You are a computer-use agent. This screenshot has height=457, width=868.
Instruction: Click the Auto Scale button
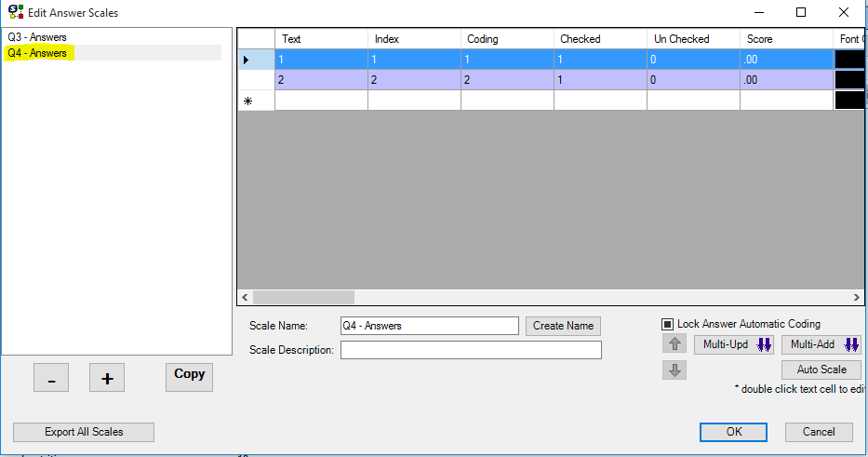[x=821, y=370]
